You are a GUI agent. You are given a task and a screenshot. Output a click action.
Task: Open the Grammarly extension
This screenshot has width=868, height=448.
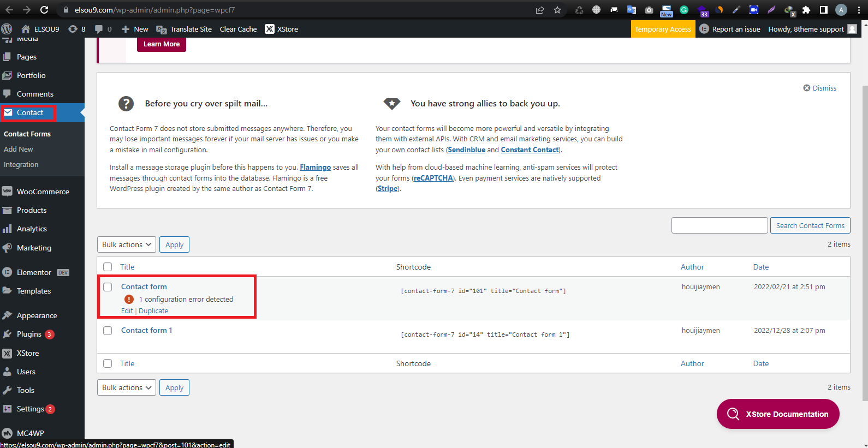click(684, 10)
